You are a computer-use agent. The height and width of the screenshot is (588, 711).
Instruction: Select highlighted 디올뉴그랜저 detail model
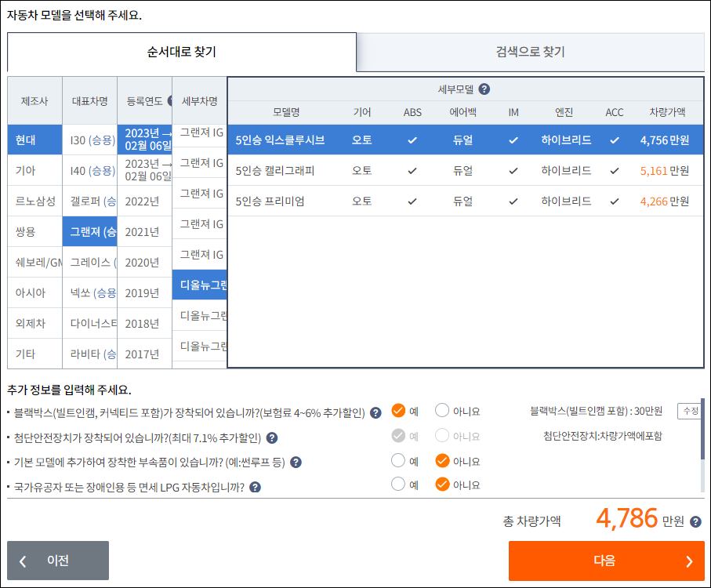pyautogui.click(x=200, y=285)
